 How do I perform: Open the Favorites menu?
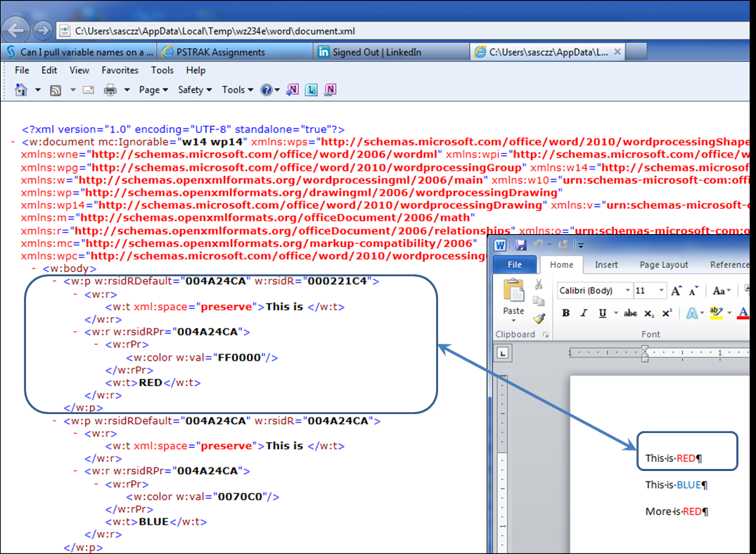click(120, 70)
